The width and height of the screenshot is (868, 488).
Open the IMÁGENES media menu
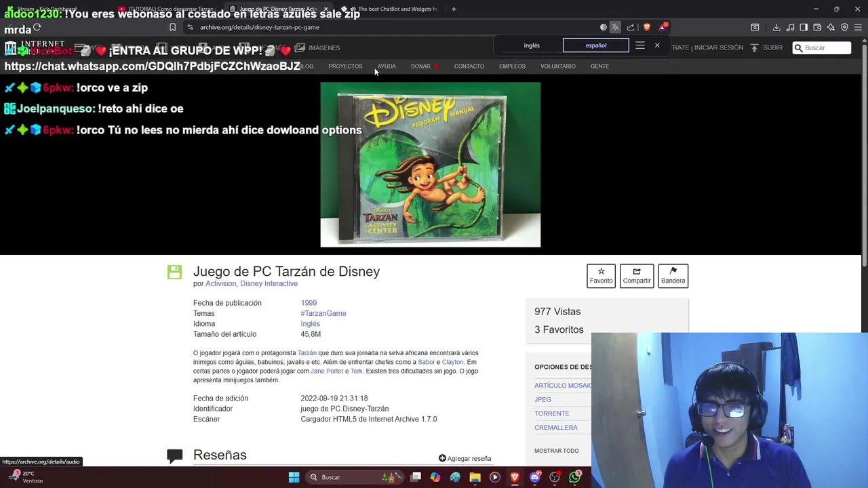[317, 47]
